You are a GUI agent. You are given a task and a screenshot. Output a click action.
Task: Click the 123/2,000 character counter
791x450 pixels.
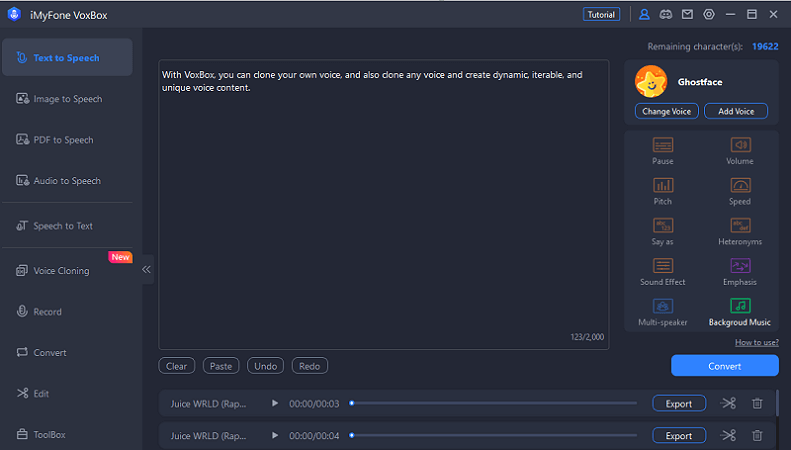pos(587,336)
